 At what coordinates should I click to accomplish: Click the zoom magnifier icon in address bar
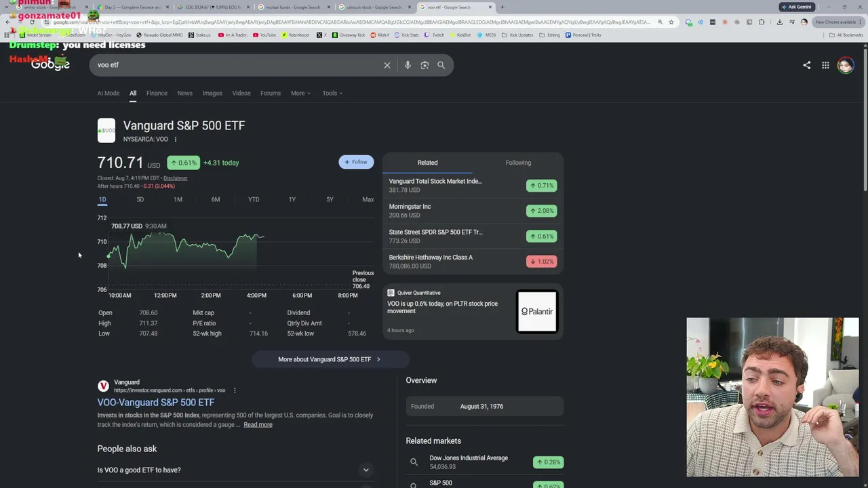click(660, 22)
